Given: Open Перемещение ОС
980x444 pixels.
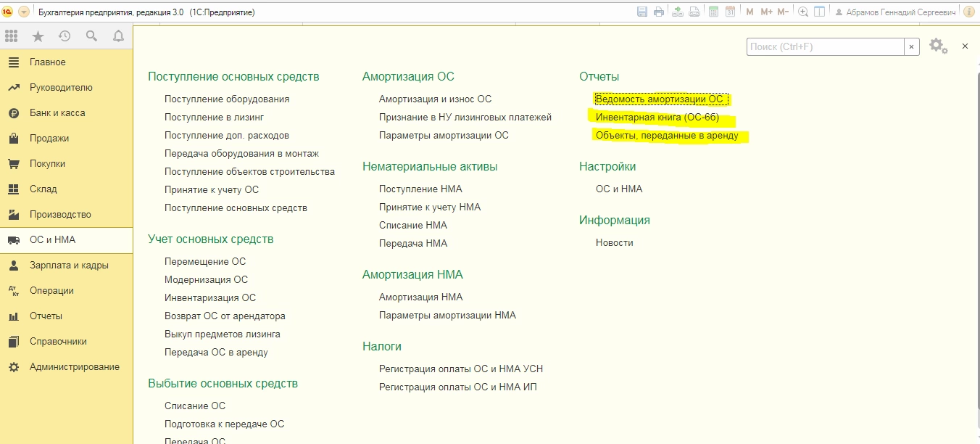Looking at the screenshot, I should pos(205,262).
